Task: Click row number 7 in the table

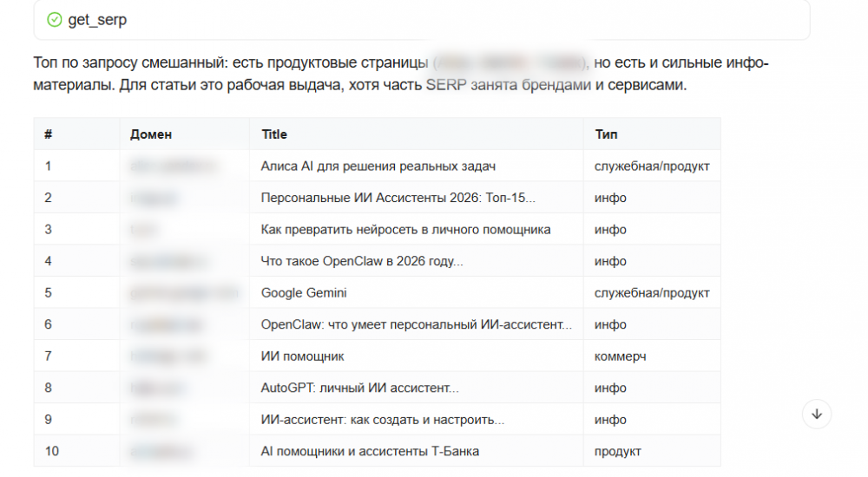Action: (x=48, y=356)
